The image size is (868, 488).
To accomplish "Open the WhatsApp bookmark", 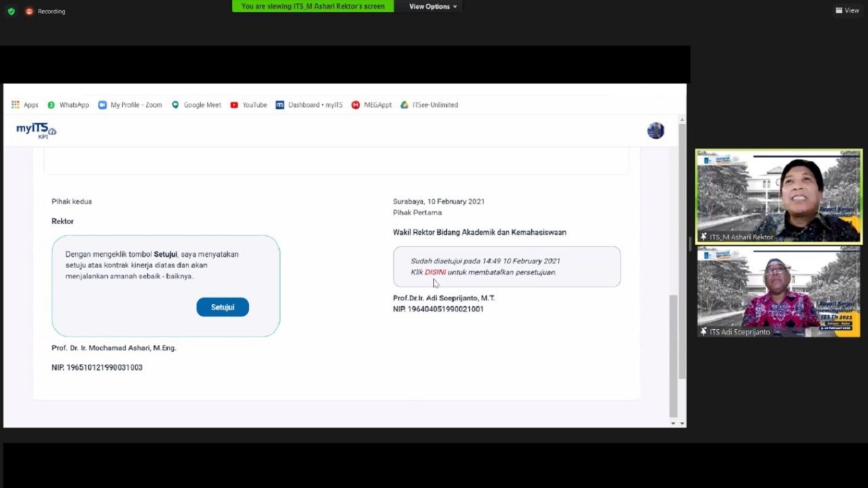I will coord(68,105).
